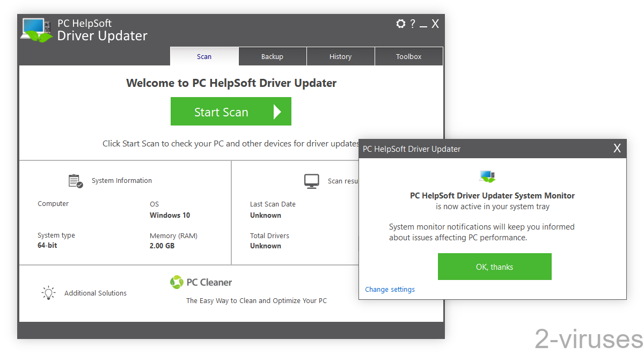Click the PC Cleaner logo icon

pos(177,282)
